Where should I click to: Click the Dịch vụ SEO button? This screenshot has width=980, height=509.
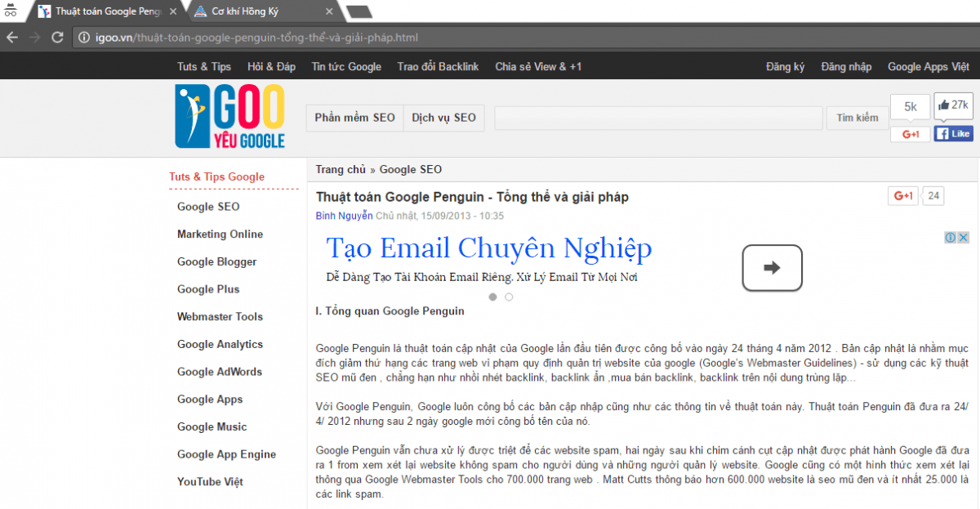coord(443,118)
